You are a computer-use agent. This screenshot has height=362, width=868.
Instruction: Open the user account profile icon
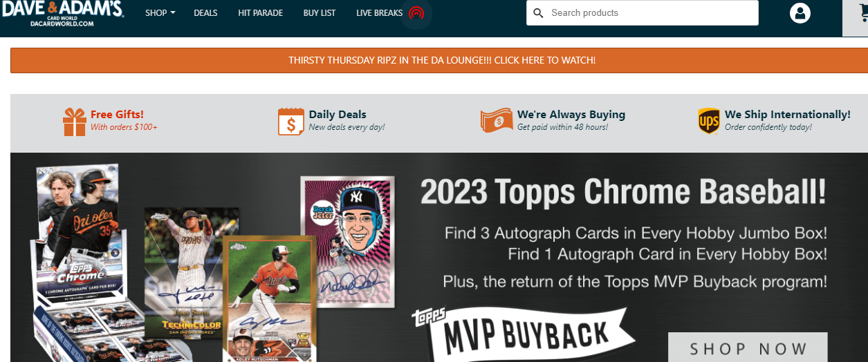[800, 13]
